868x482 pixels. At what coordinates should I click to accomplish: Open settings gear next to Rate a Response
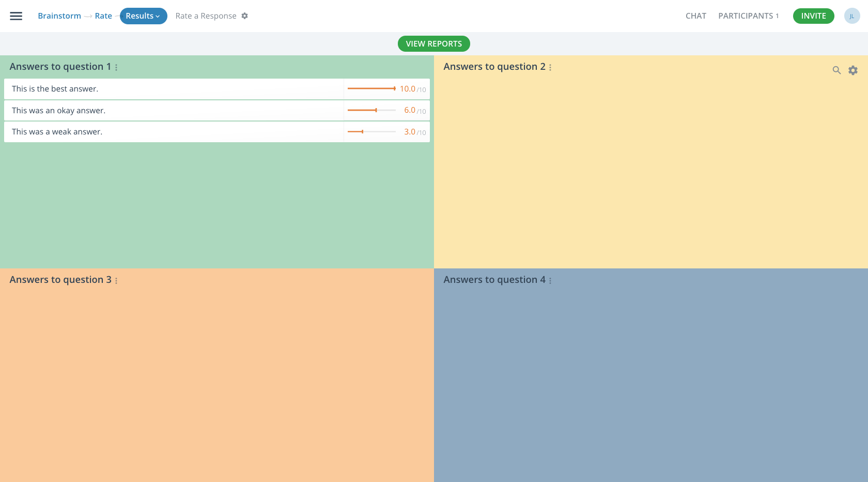click(244, 16)
